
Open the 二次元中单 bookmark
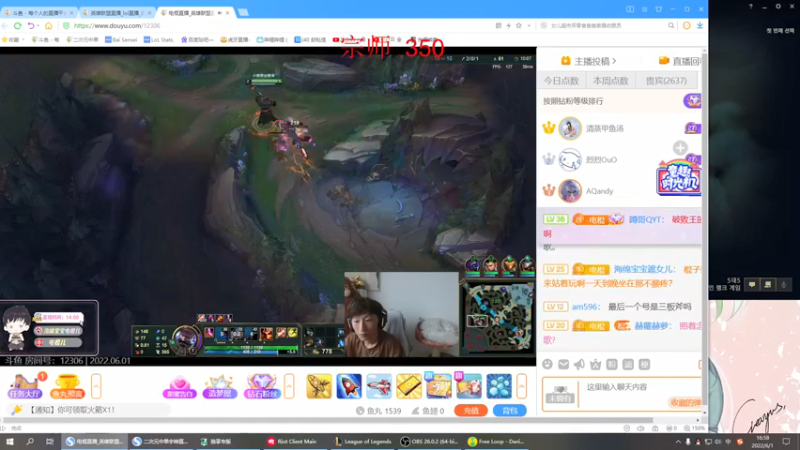tap(82, 39)
